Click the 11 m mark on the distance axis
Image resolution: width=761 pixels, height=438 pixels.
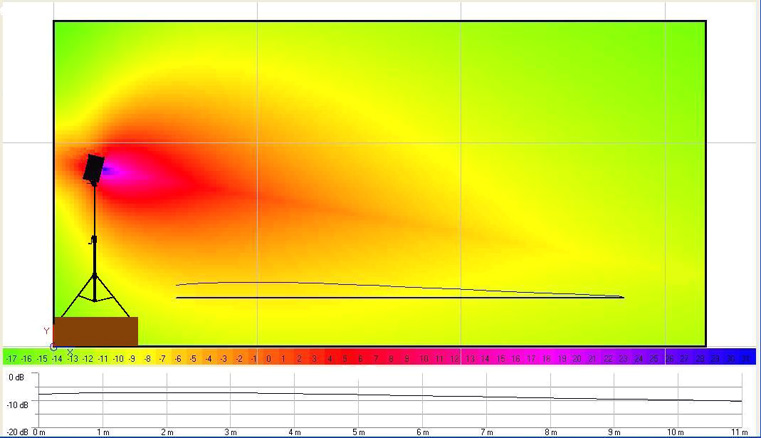point(739,432)
